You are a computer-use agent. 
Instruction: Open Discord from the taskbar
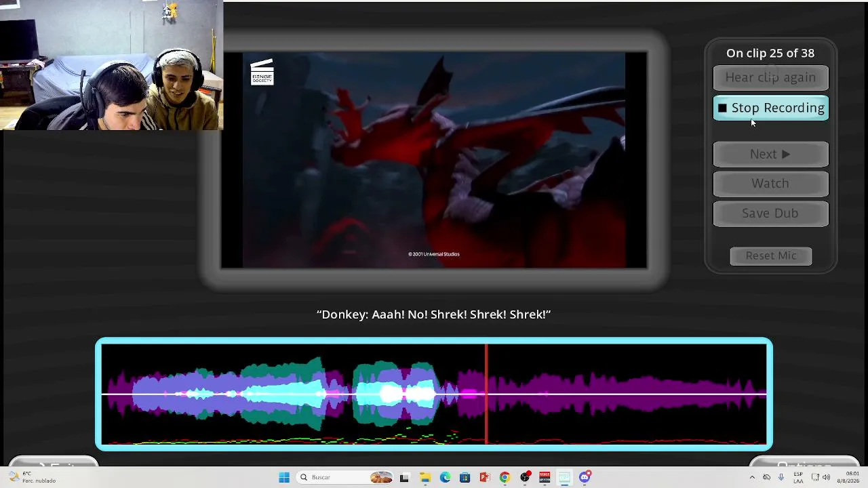tap(585, 477)
